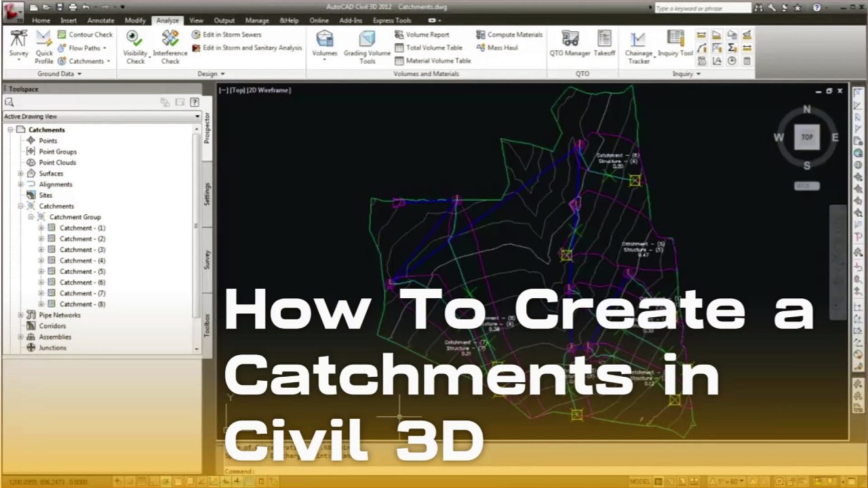The height and width of the screenshot is (488, 868).
Task: Expand the Pipe Networks tree node
Action: point(20,315)
